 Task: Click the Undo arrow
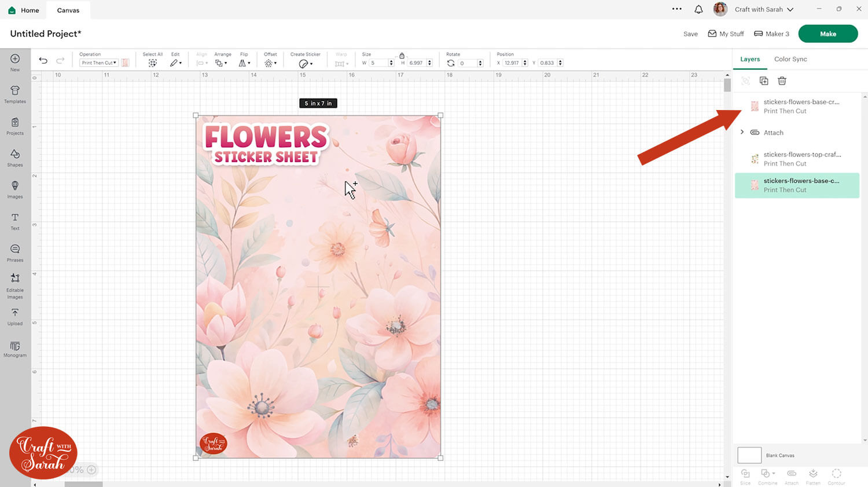coord(43,61)
